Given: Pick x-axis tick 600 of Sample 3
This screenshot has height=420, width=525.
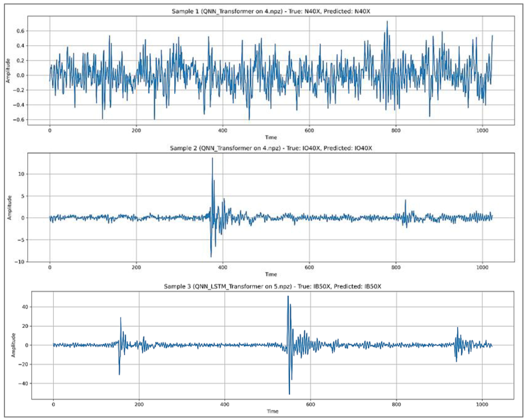Looking at the screenshot, I should pos(310,405).
